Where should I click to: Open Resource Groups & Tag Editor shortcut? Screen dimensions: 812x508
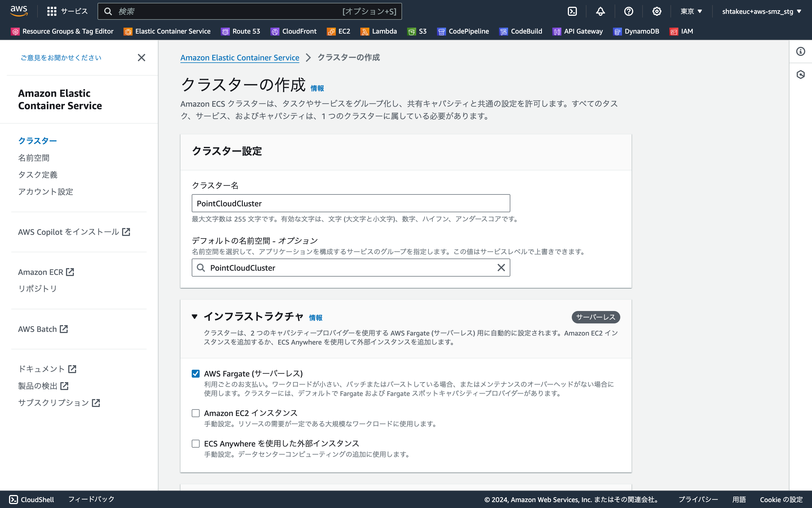coord(62,31)
